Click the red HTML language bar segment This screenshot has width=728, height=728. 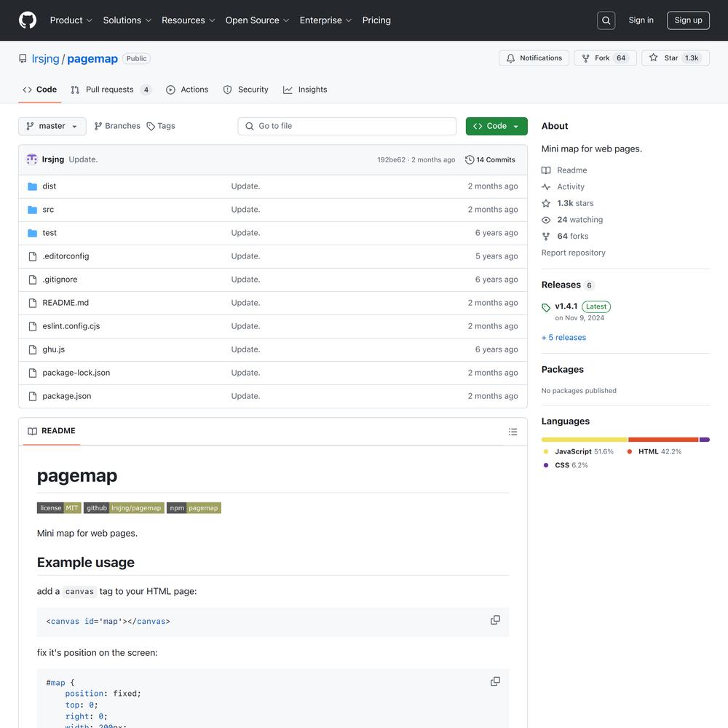(663, 440)
